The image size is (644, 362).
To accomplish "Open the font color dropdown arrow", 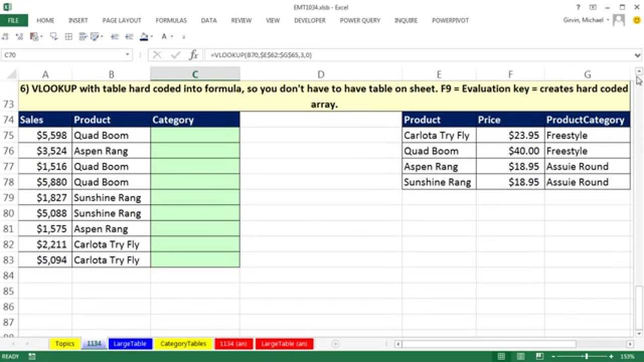I will click(173, 37).
